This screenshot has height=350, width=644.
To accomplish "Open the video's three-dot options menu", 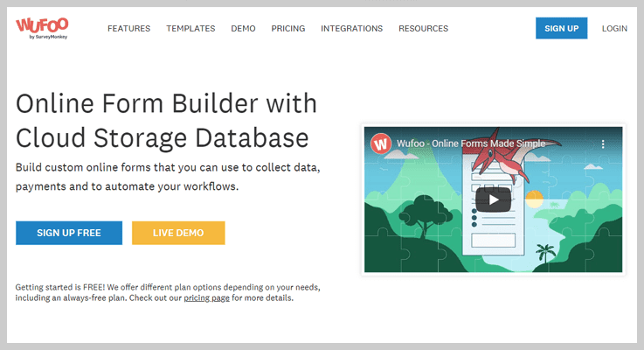I will [603, 144].
